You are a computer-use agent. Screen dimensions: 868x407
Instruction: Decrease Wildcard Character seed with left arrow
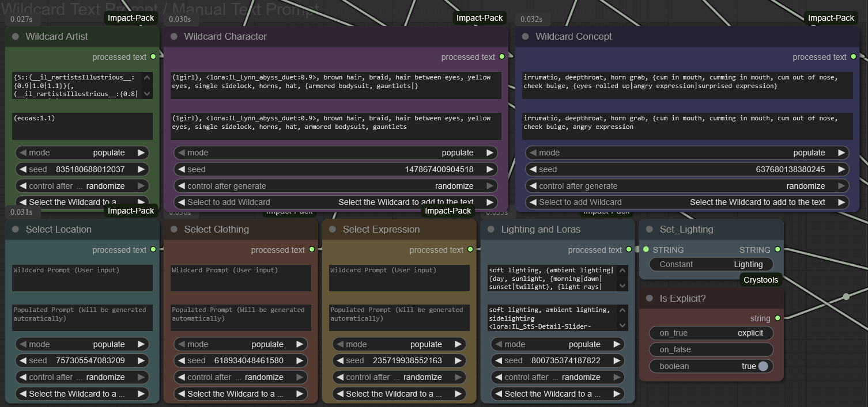182,169
